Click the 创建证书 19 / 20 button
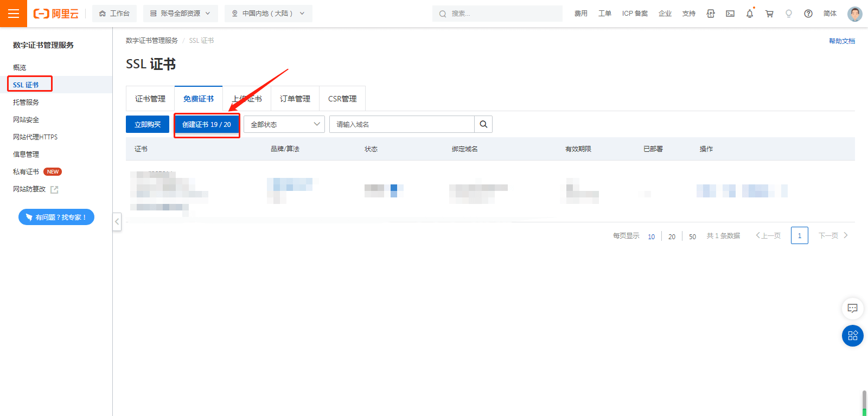The width and height of the screenshot is (868, 416). tap(207, 124)
